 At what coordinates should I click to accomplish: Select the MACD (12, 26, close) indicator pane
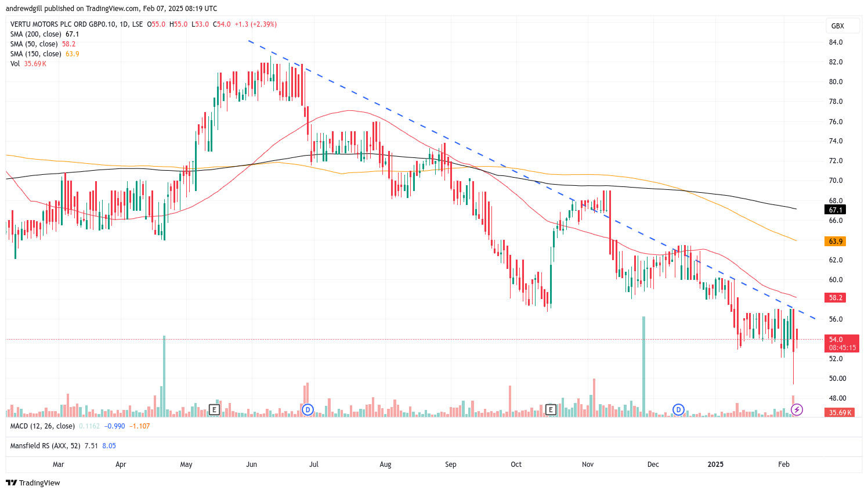pyautogui.click(x=80, y=426)
